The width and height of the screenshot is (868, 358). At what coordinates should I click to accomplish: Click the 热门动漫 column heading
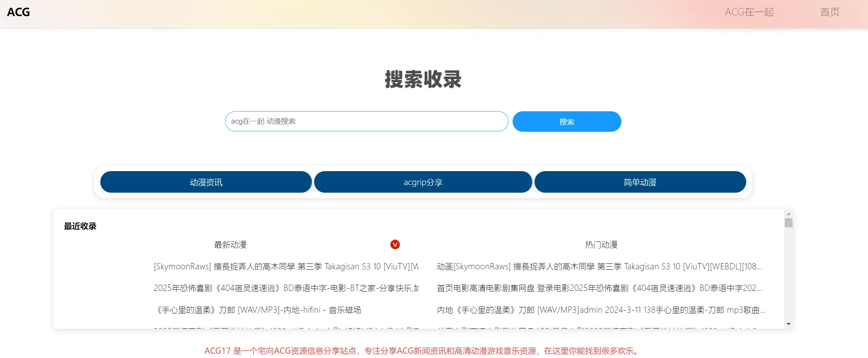[x=601, y=245]
